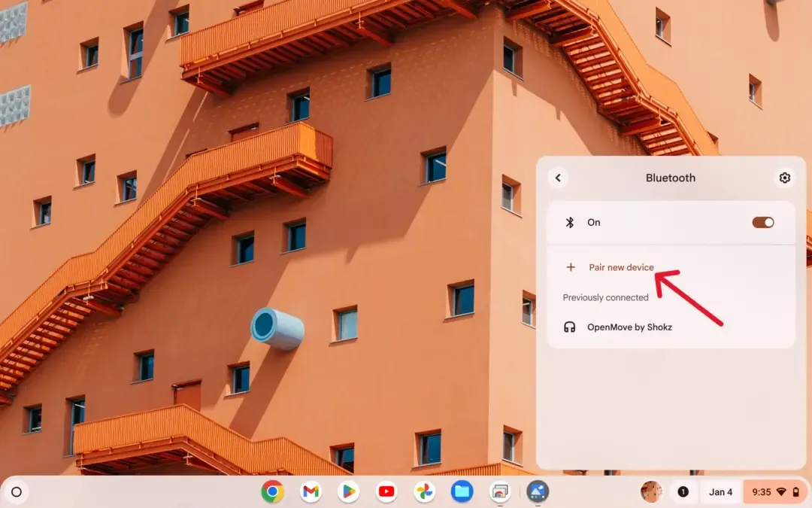This screenshot has width=812, height=508.
Task: Click the battery status icon
Action: click(x=796, y=492)
